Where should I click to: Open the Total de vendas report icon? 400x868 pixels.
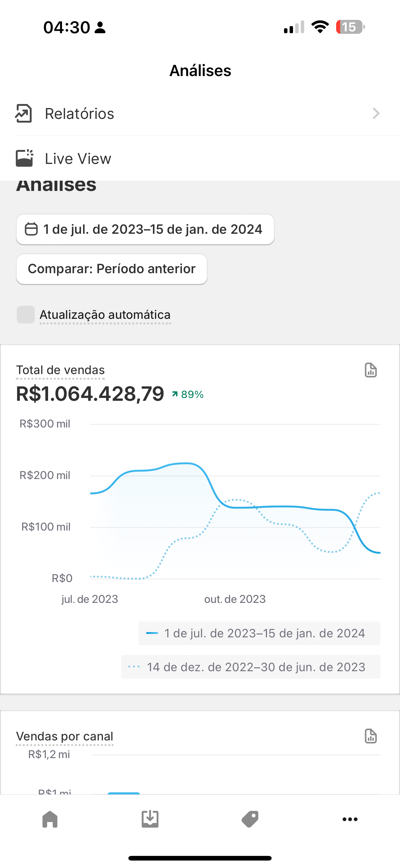(370, 370)
